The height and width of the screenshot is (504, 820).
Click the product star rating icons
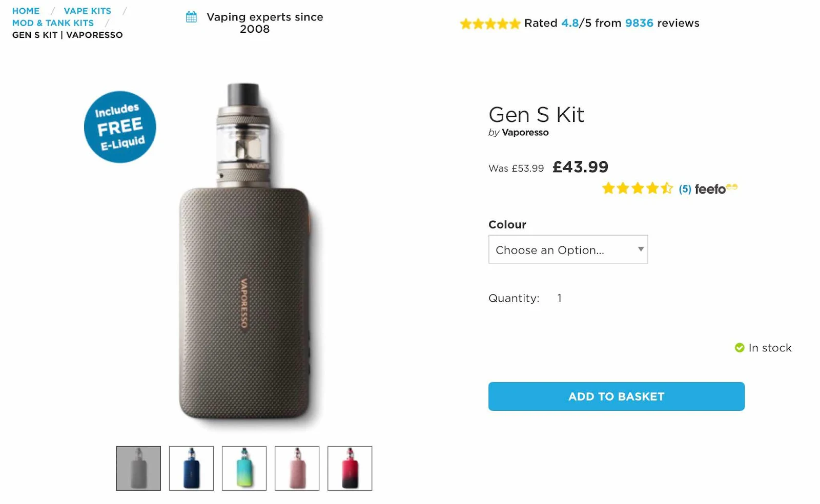point(638,188)
